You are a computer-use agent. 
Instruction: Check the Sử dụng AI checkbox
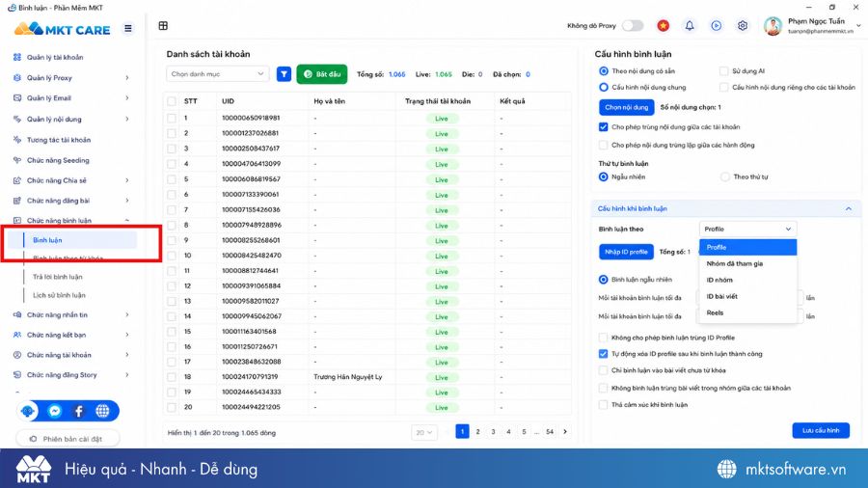click(723, 70)
